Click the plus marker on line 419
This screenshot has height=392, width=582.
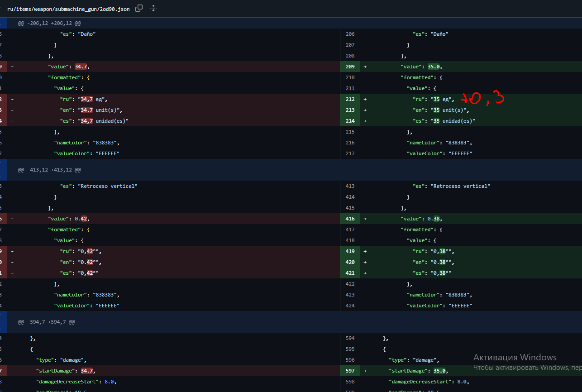coord(365,251)
